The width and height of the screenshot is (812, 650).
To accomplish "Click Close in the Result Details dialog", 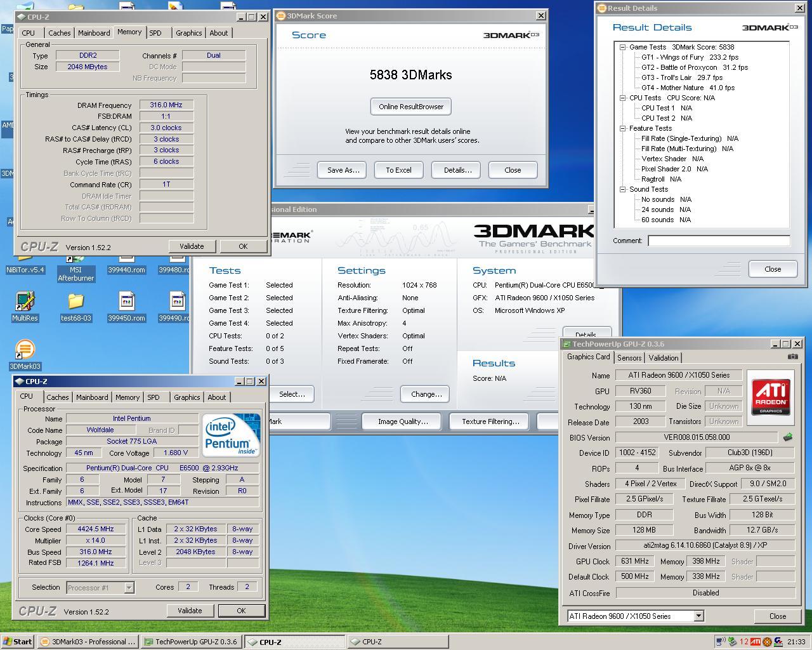I will click(773, 269).
